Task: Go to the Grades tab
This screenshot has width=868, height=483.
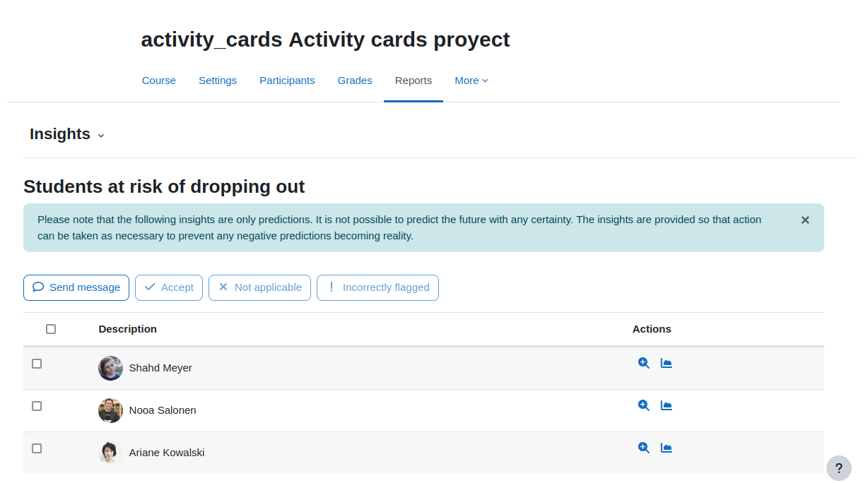Action: click(355, 80)
